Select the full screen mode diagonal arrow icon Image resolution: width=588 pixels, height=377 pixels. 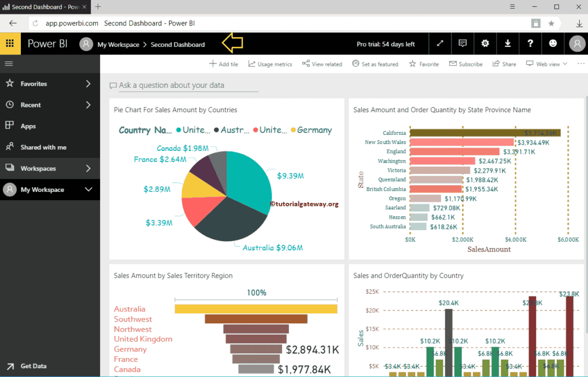(x=439, y=43)
